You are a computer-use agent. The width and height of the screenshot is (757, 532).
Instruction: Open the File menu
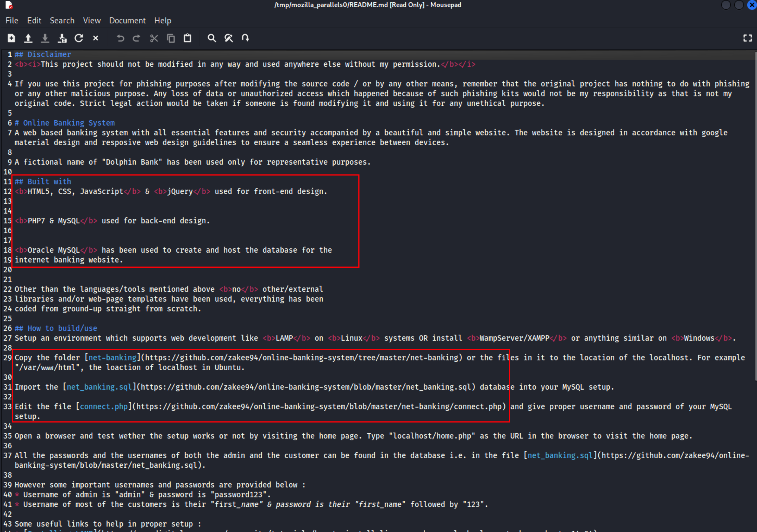click(x=12, y=21)
